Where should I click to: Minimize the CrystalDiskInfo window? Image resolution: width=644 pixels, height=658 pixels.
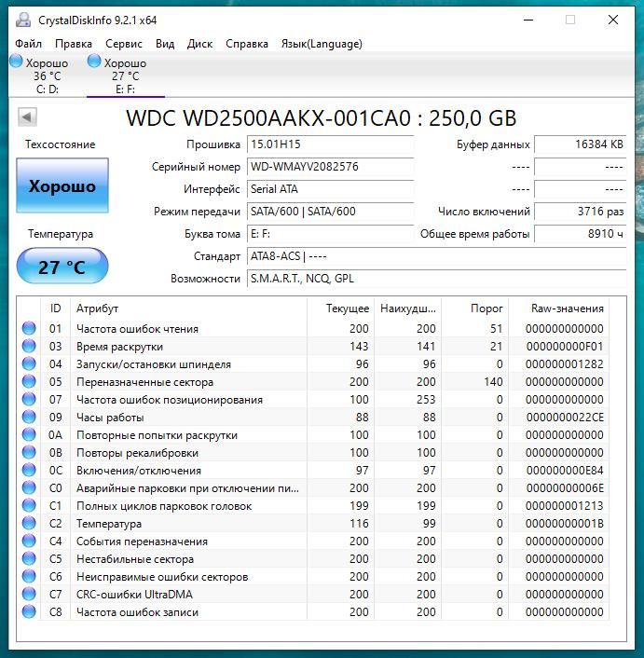[x=528, y=20]
